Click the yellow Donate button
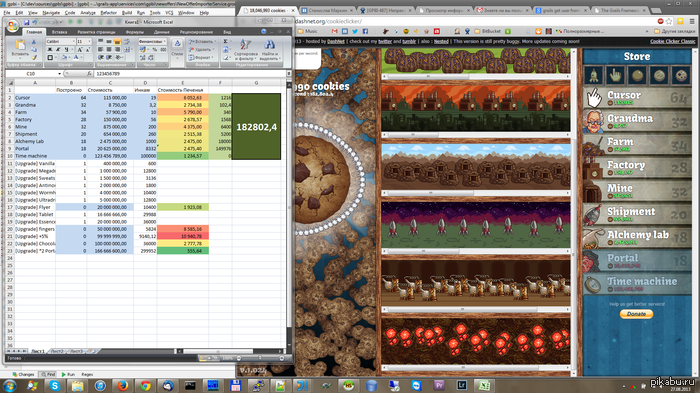The image size is (700, 393). [636, 314]
